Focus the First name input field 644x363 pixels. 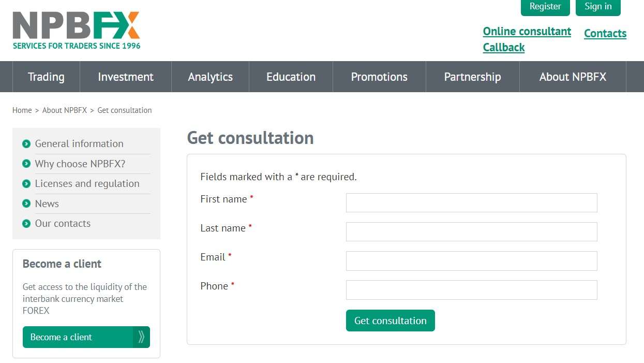pos(472,203)
